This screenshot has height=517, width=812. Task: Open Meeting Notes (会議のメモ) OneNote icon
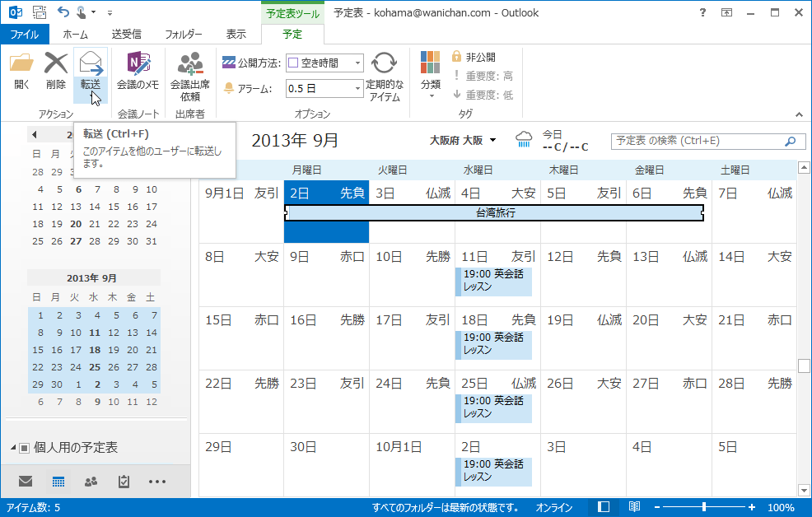[138, 64]
